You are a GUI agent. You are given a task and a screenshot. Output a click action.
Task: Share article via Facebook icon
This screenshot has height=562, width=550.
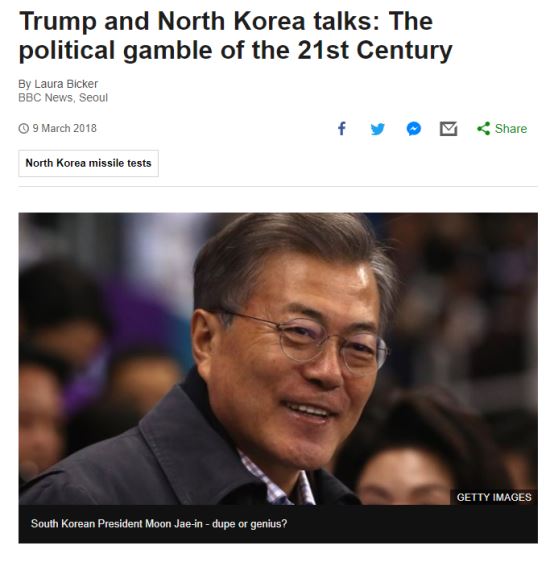[342, 129]
